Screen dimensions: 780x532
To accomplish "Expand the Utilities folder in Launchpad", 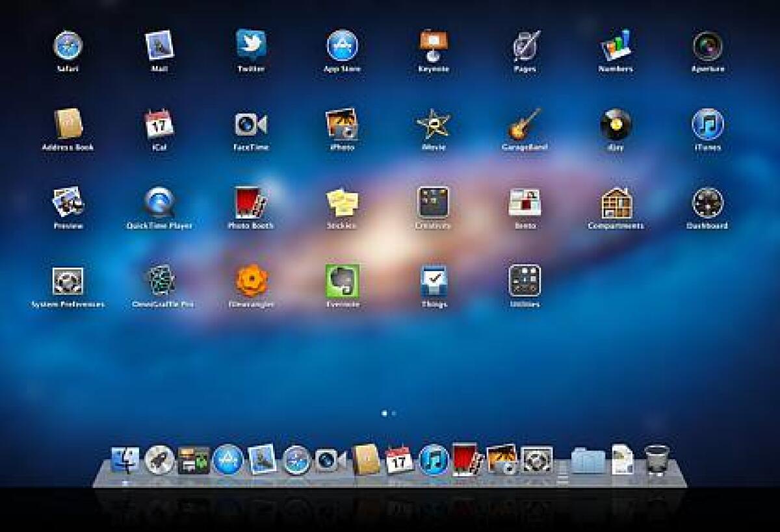I will point(525,281).
